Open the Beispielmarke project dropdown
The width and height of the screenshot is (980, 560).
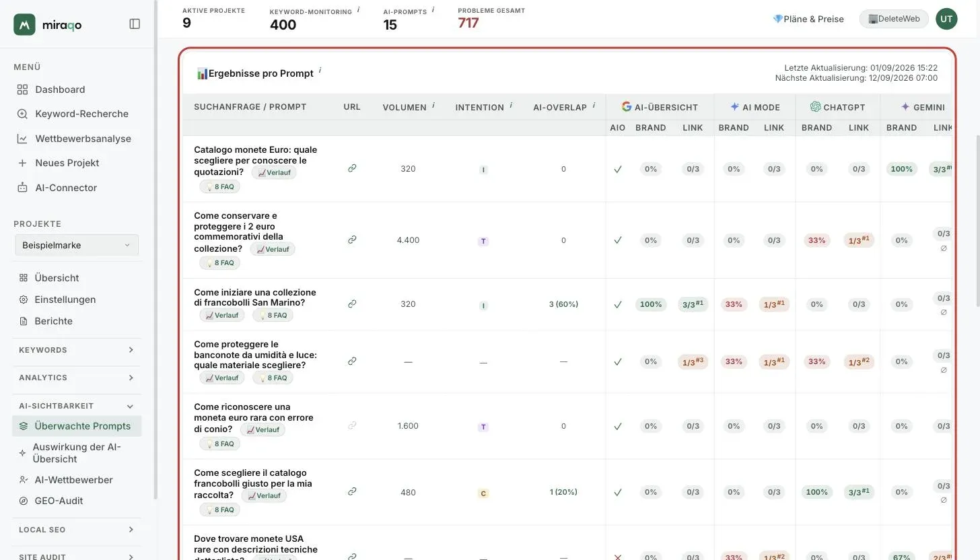coord(77,245)
